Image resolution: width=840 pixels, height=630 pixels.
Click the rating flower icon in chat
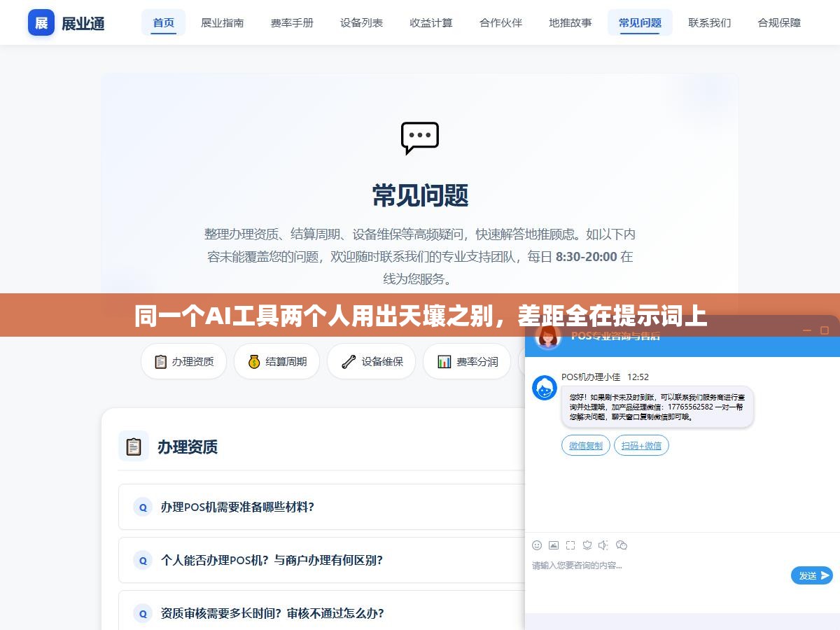[x=587, y=545]
